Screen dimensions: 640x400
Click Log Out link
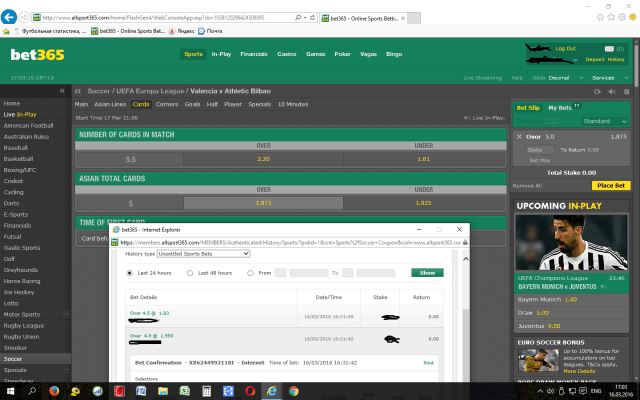click(x=565, y=49)
